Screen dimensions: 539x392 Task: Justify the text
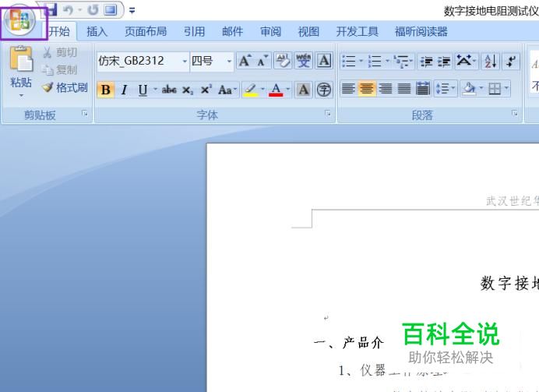click(x=404, y=89)
